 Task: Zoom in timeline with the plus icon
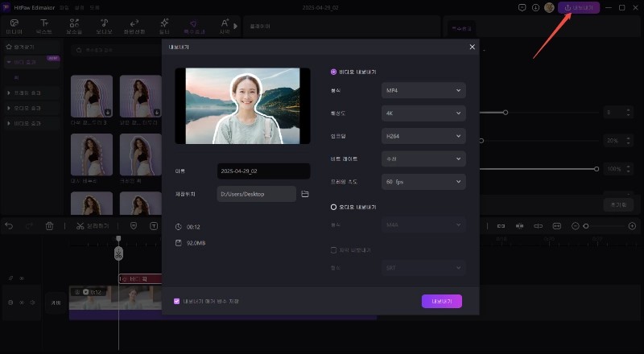632,226
